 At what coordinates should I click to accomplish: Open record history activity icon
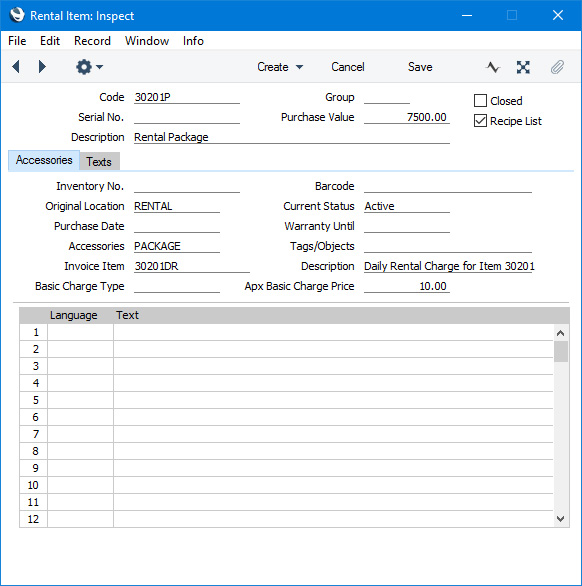493,67
